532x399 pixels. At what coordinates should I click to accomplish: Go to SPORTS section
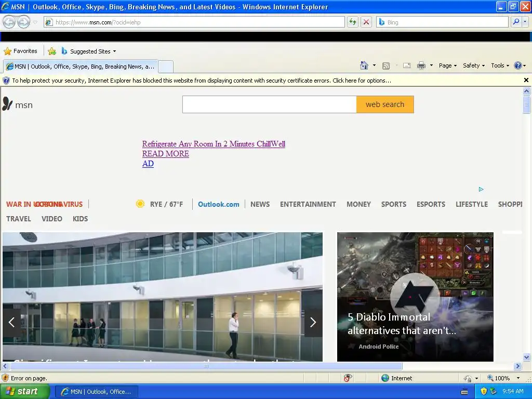coord(394,204)
